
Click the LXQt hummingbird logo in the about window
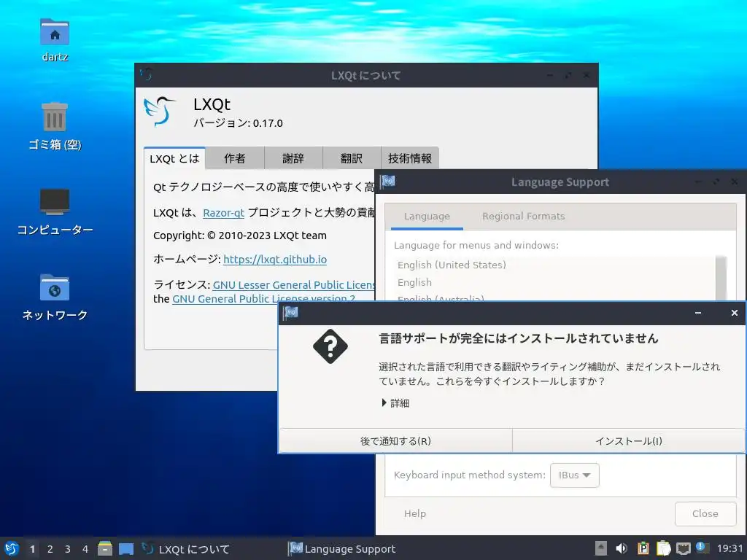(x=160, y=112)
